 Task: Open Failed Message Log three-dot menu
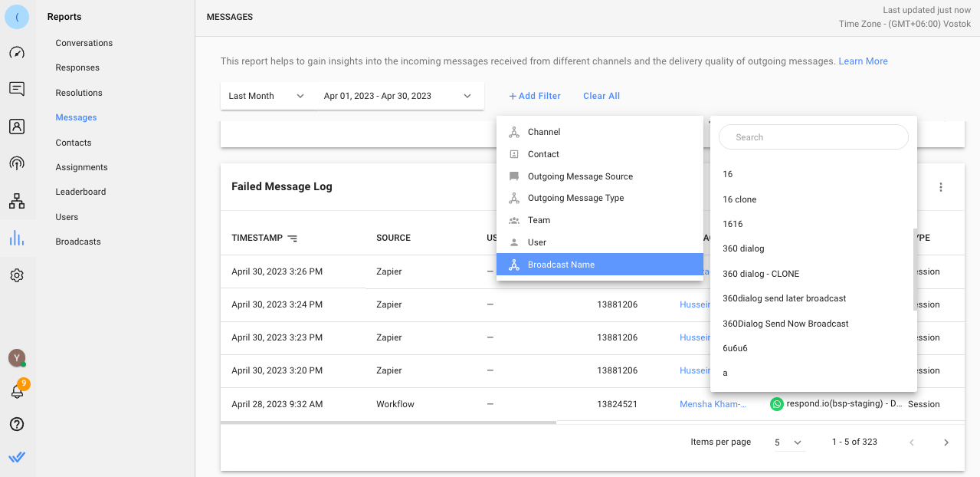tap(941, 187)
